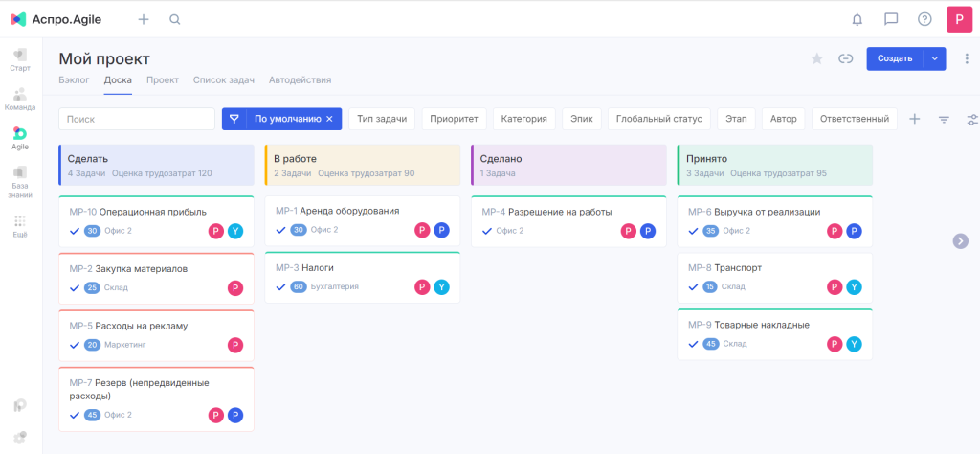The width and height of the screenshot is (980, 454).
Task: Open the Ответственный filter dropdown
Action: click(x=854, y=119)
